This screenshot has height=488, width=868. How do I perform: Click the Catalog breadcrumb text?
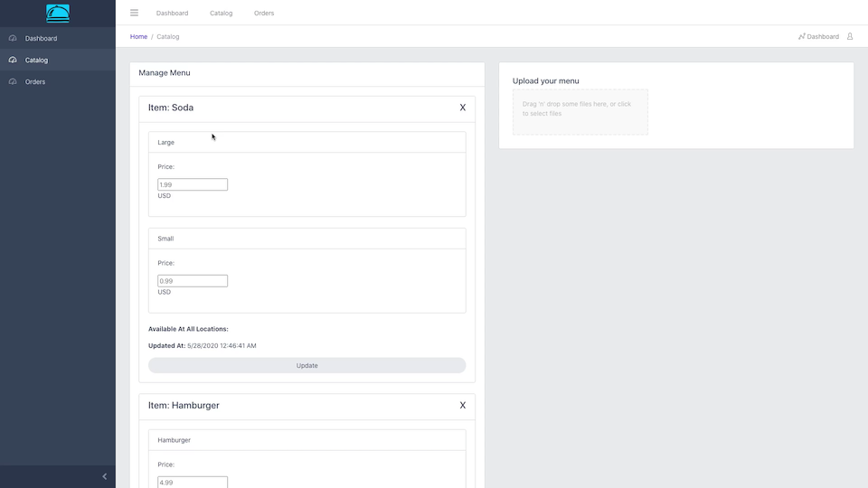[168, 36]
